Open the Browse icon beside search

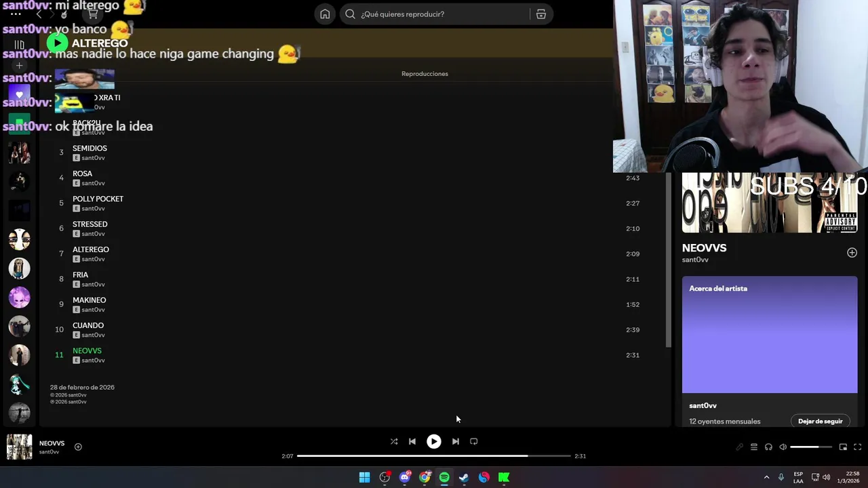coord(541,14)
